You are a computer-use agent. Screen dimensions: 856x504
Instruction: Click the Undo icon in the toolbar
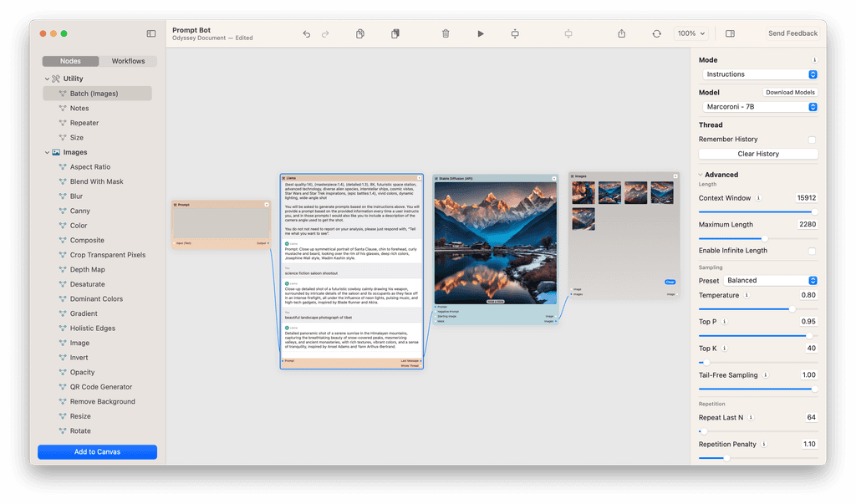point(308,33)
